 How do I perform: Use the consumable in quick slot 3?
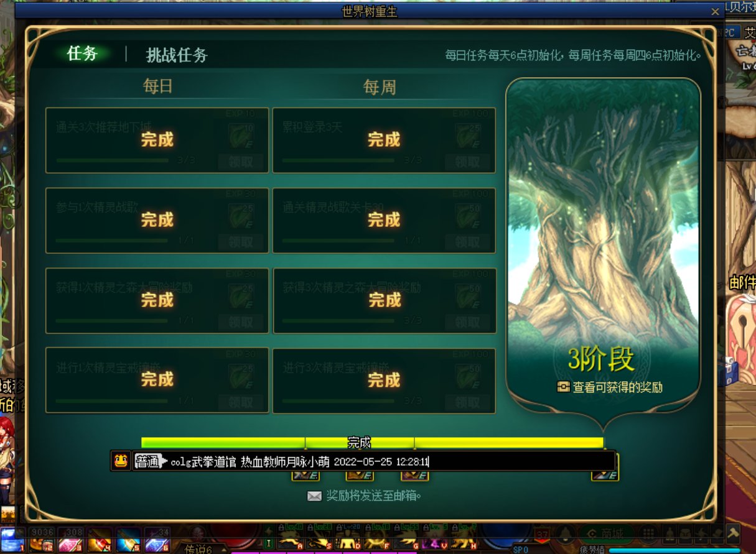click(x=70, y=540)
